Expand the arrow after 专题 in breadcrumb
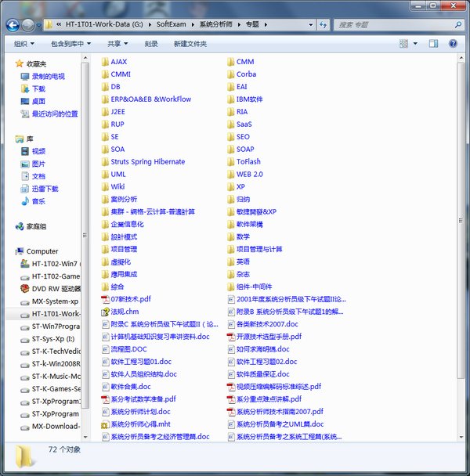Image resolution: width=470 pixels, height=476 pixels. [x=266, y=24]
